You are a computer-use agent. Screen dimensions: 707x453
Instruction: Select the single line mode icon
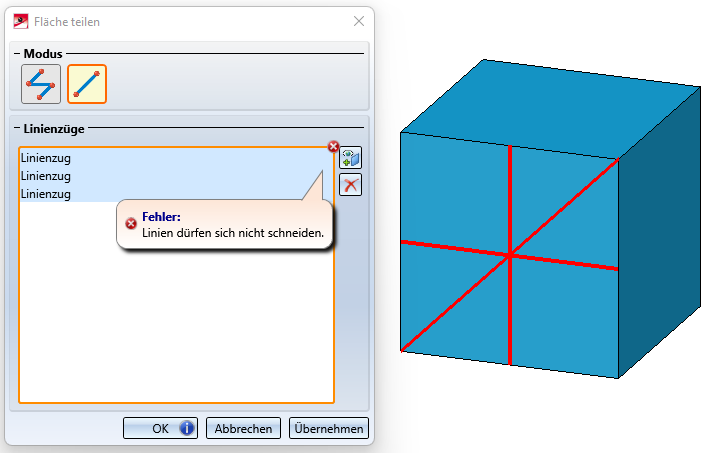87,84
